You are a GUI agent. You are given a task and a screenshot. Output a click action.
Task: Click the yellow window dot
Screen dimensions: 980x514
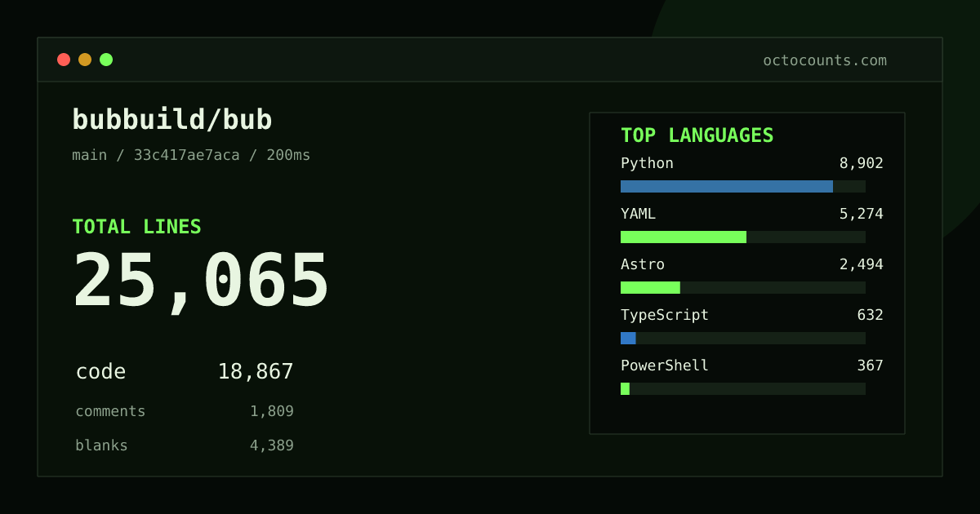85,60
